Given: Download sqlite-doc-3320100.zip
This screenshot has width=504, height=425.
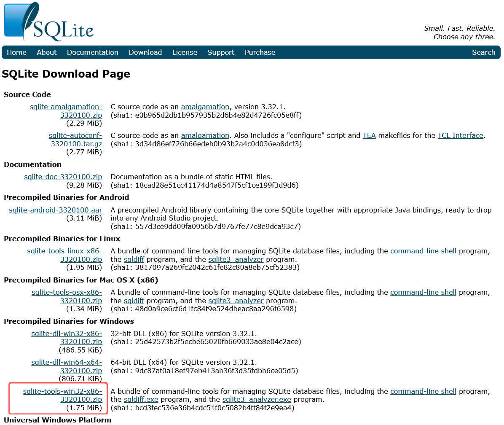Looking at the screenshot, I should point(63,177).
